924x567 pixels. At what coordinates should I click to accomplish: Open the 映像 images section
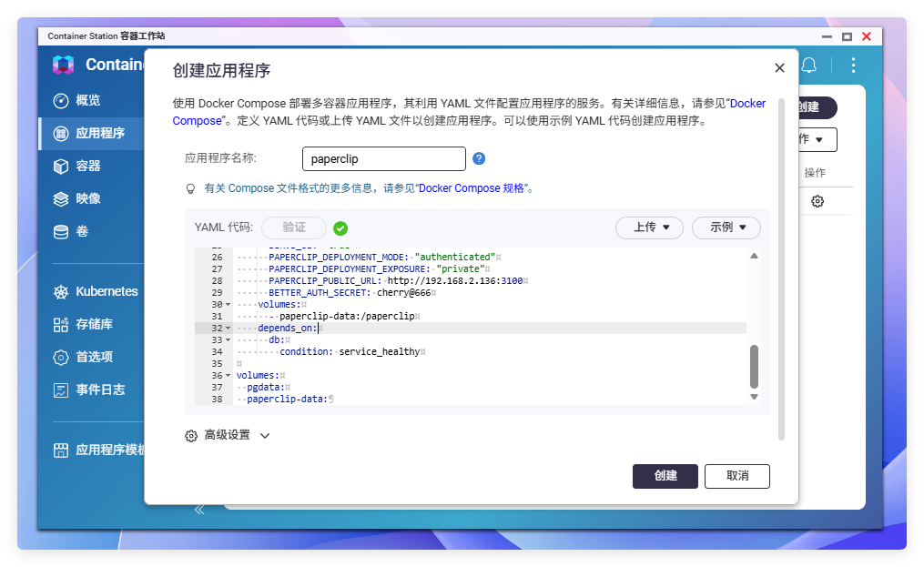coord(88,198)
